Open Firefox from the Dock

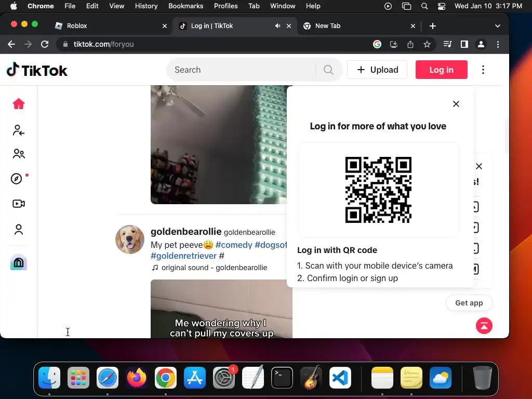[x=137, y=378]
